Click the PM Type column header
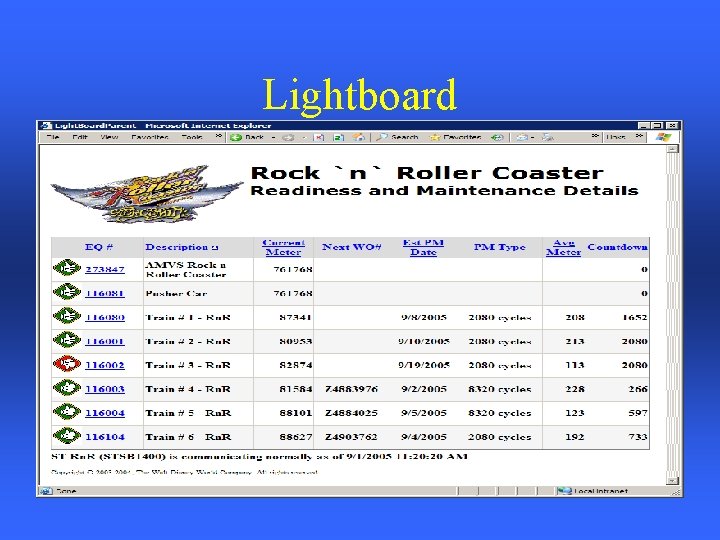The image size is (720, 540). [x=499, y=247]
